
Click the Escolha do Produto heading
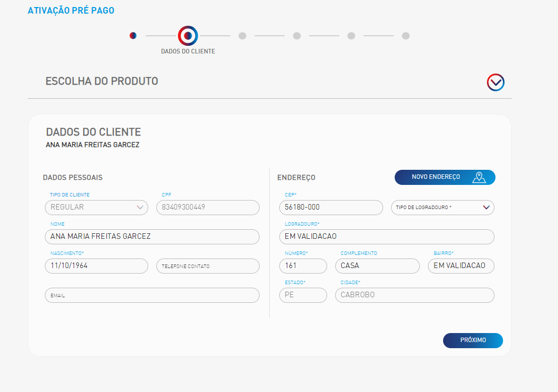[102, 81]
